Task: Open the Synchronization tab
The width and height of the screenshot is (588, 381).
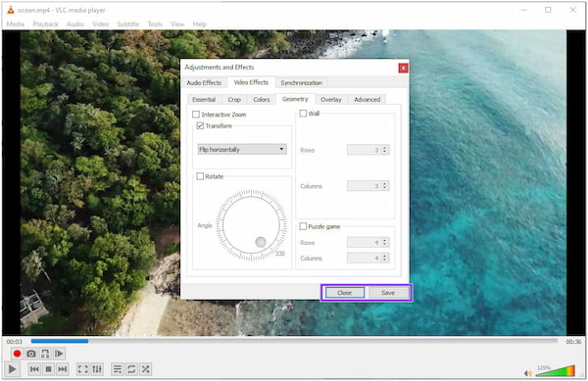Action: (x=301, y=83)
